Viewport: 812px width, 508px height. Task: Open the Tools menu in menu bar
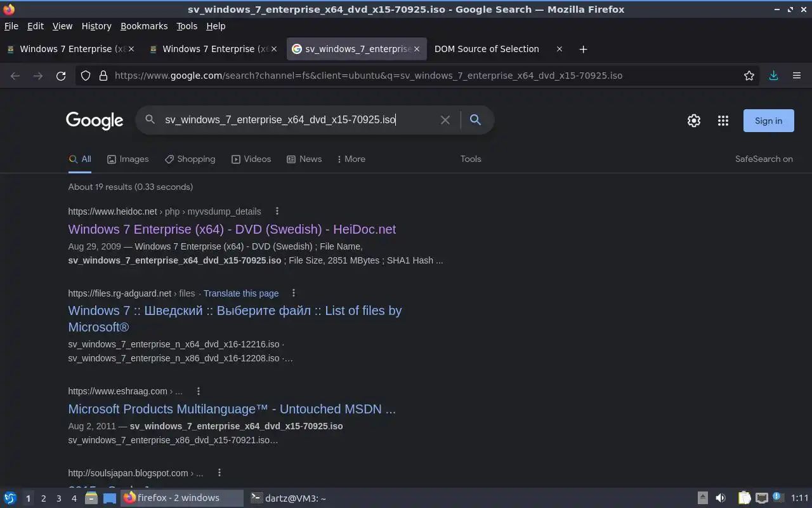tap(187, 26)
